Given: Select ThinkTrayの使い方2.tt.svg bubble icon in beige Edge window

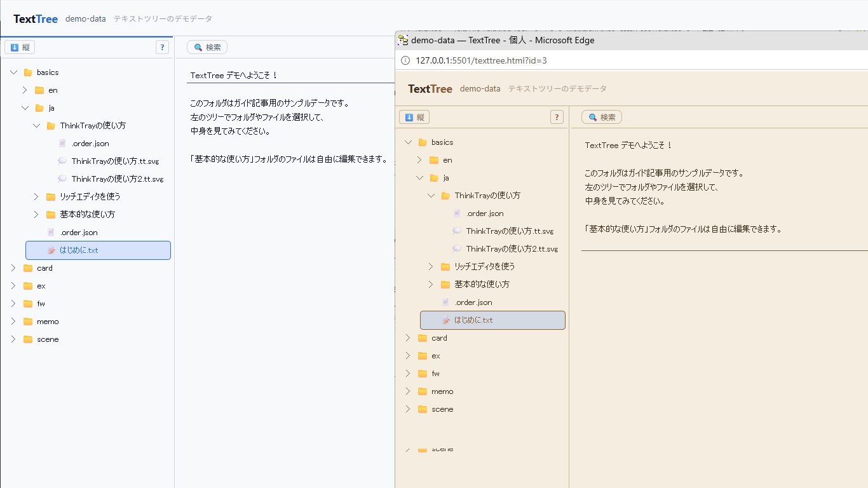Looking at the screenshot, I should click(457, 249).
